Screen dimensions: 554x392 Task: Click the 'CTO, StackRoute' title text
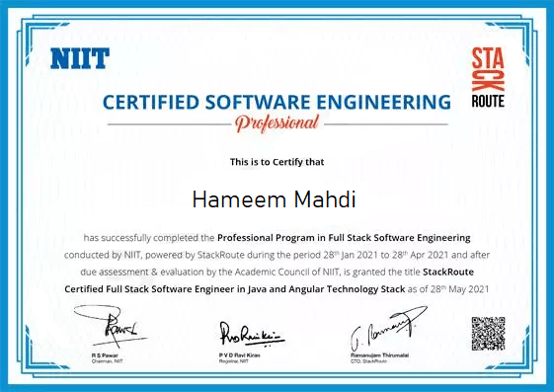368,361
